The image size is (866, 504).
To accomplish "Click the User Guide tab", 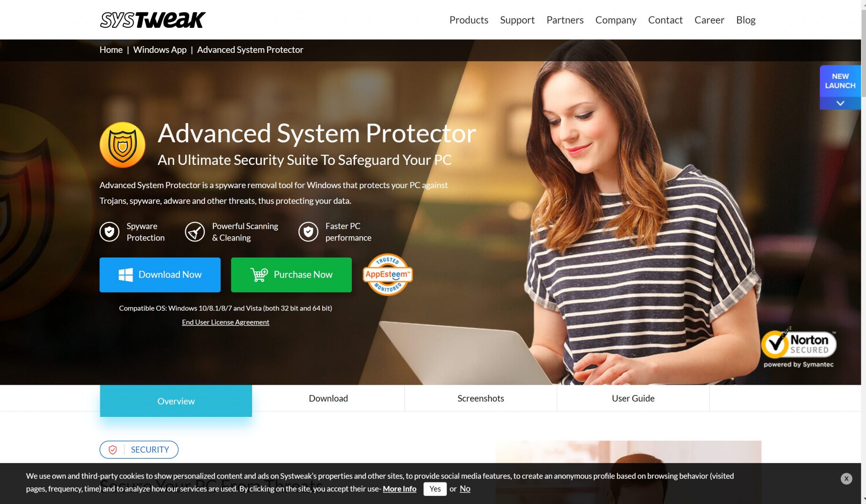I will point(633,398).
